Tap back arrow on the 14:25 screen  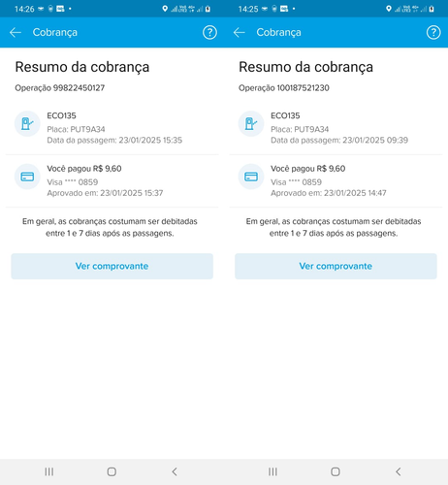(239, 32)
